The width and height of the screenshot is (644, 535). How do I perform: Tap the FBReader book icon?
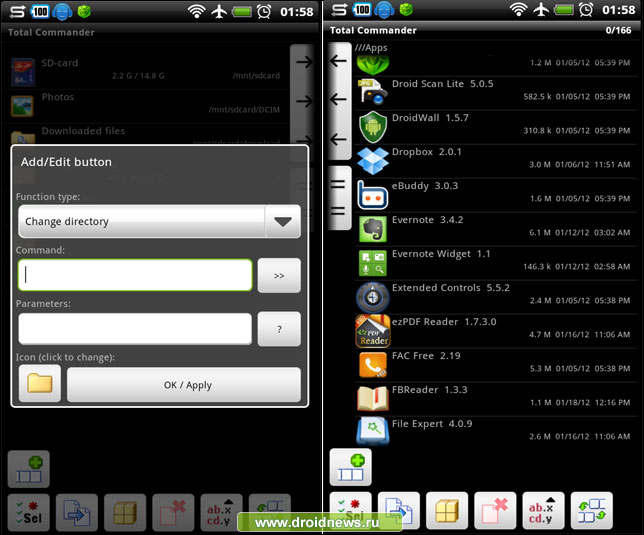point(373,399)
